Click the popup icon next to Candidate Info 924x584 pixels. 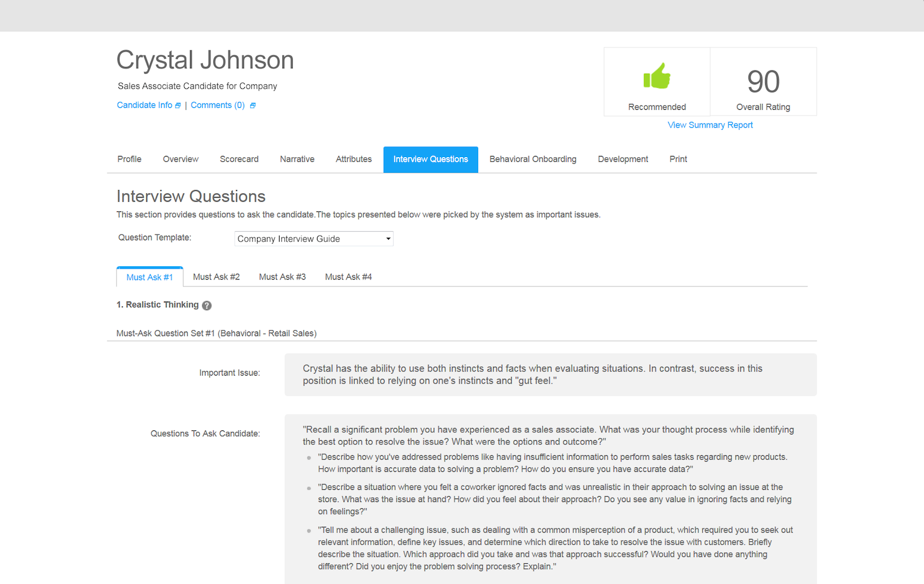179,105
